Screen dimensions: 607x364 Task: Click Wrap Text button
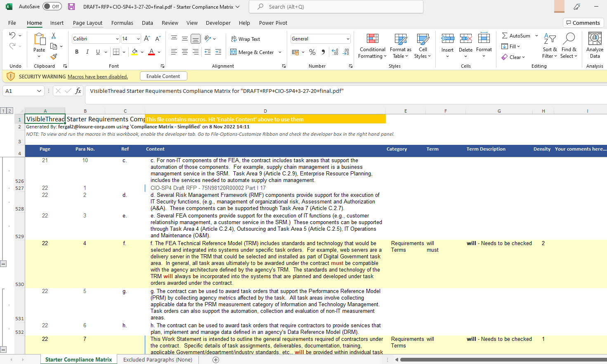tap(245, 39)
